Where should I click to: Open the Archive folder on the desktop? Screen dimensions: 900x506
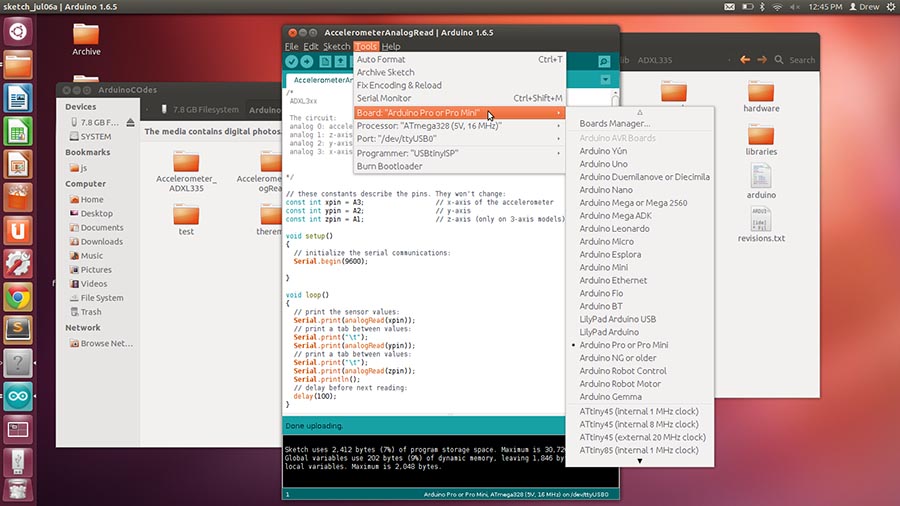(86, 39)
